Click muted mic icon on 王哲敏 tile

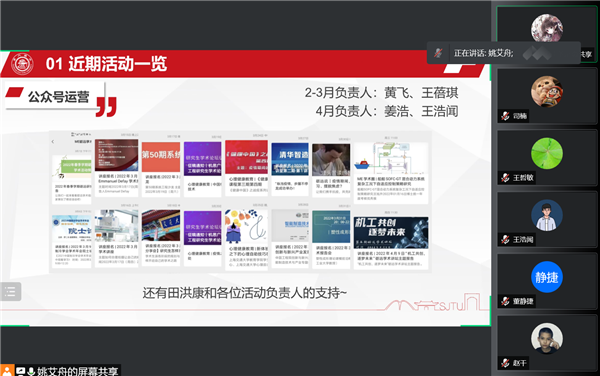[x=505, y=177]
